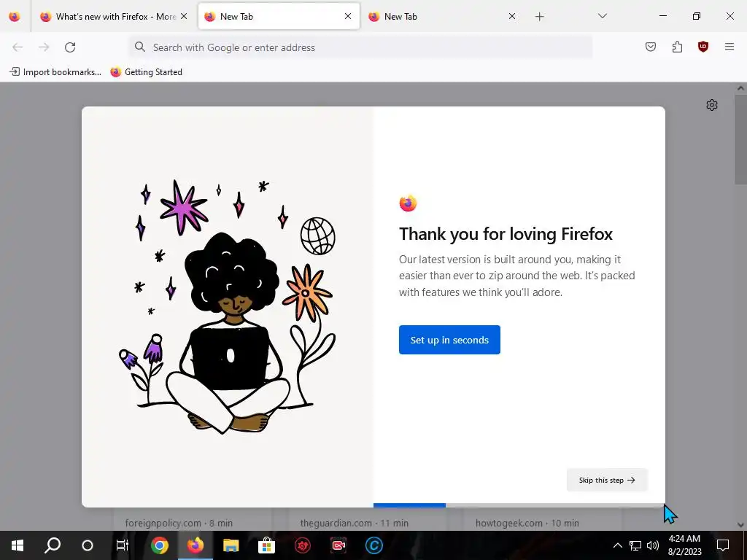
Task: Open red gear app on taskbar
Action: (302, 545)
